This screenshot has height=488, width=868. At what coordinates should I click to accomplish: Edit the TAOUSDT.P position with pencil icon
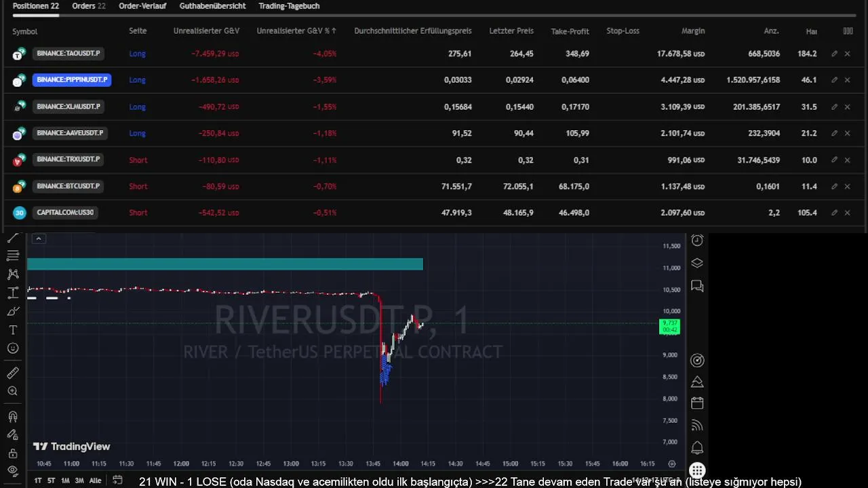(x=835, y=54)
